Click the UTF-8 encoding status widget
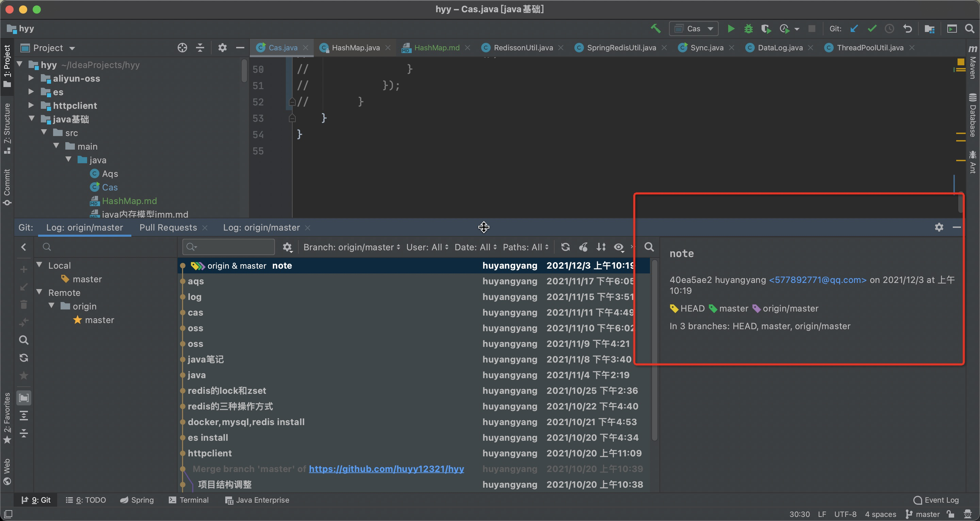 [845, 514]
